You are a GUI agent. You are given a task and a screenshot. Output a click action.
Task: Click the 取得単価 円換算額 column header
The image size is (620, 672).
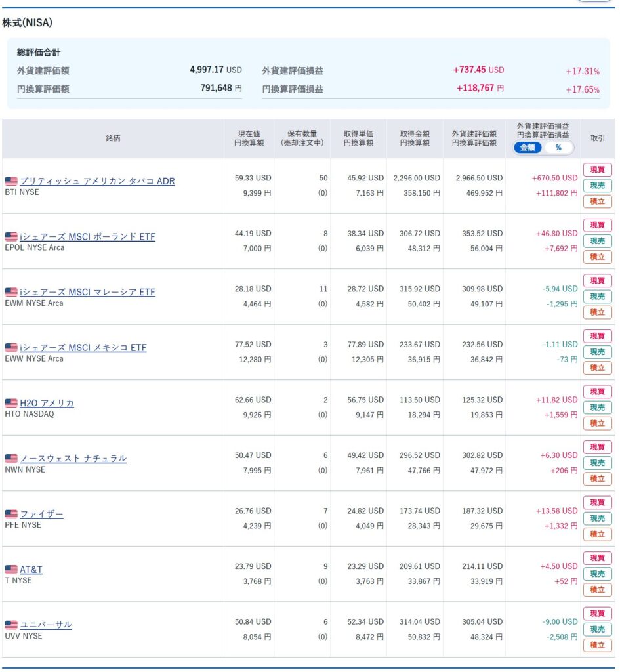click(359, 138)
